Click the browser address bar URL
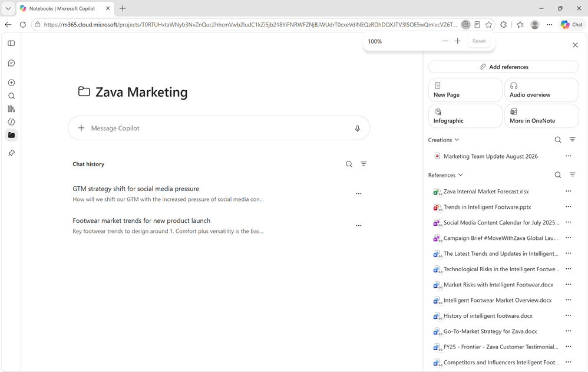Viewport: 588px width, 372px height. point(250,25)
